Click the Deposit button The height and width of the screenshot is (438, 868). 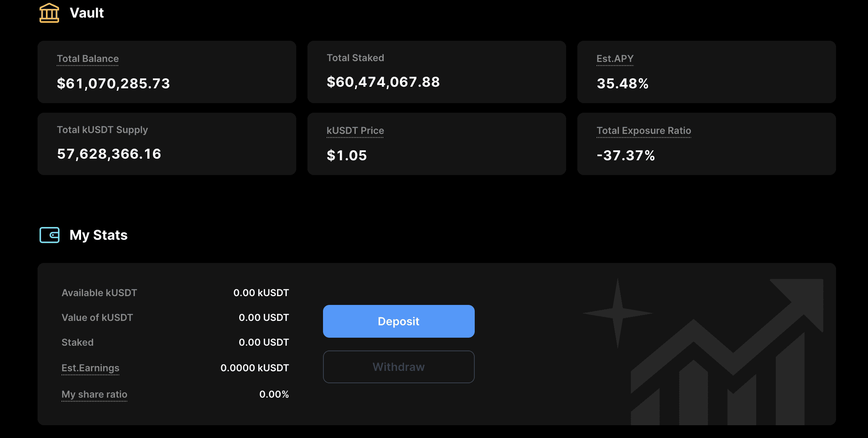click(398, 321)
